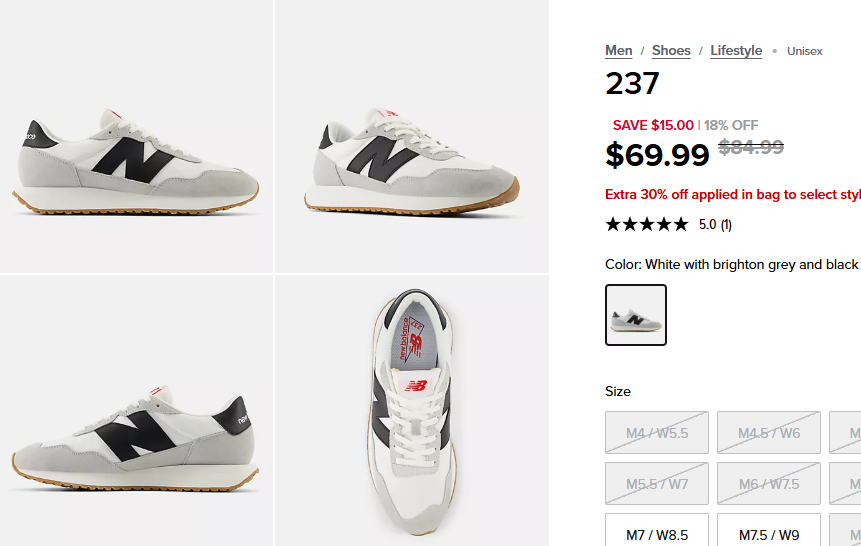This screenshot has width=861, height=546.
Task: Click the 5.0 rating score
Action: coord(707,225)
